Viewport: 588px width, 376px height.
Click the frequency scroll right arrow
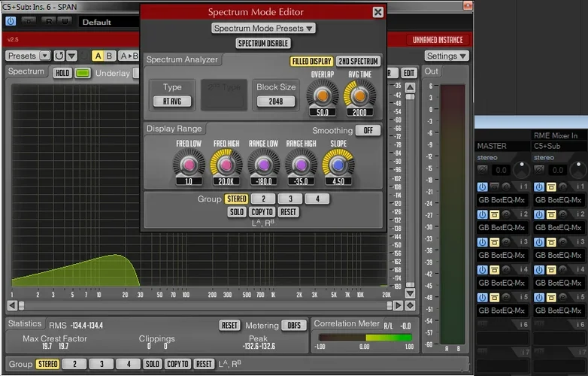(x=398, y=306)
